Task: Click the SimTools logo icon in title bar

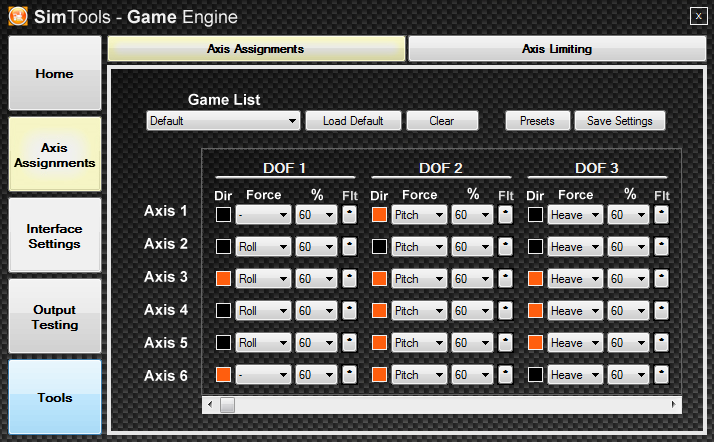Action: (19, 17)
